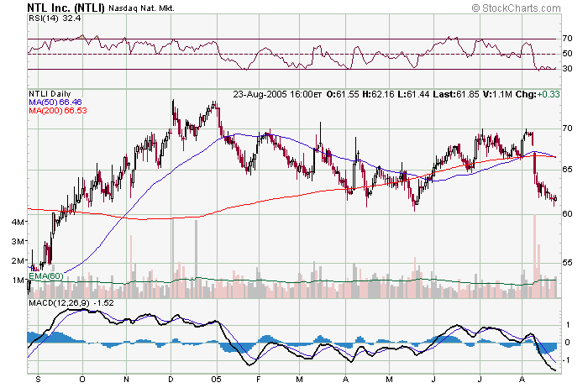The width and height of the screenshot is (588, 388).
Task: Click the 65 price axis label
Action: click(x=567, y=170)
